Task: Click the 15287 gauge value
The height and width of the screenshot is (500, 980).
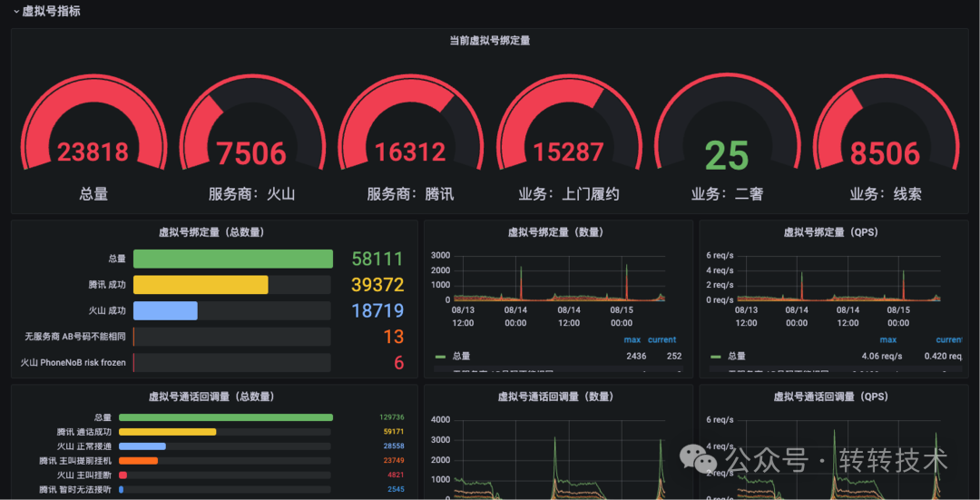Action: tap(568, 152)
